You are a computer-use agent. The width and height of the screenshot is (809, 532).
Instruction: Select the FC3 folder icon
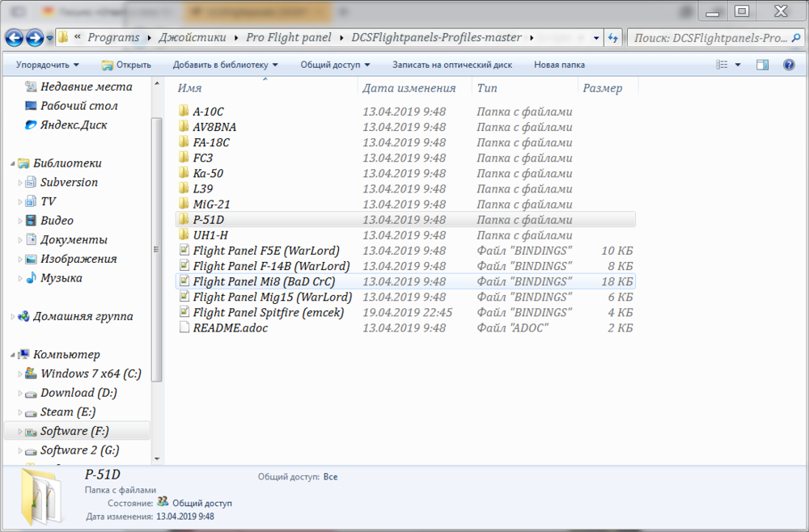pyautogui.click(x=184, y=157)
